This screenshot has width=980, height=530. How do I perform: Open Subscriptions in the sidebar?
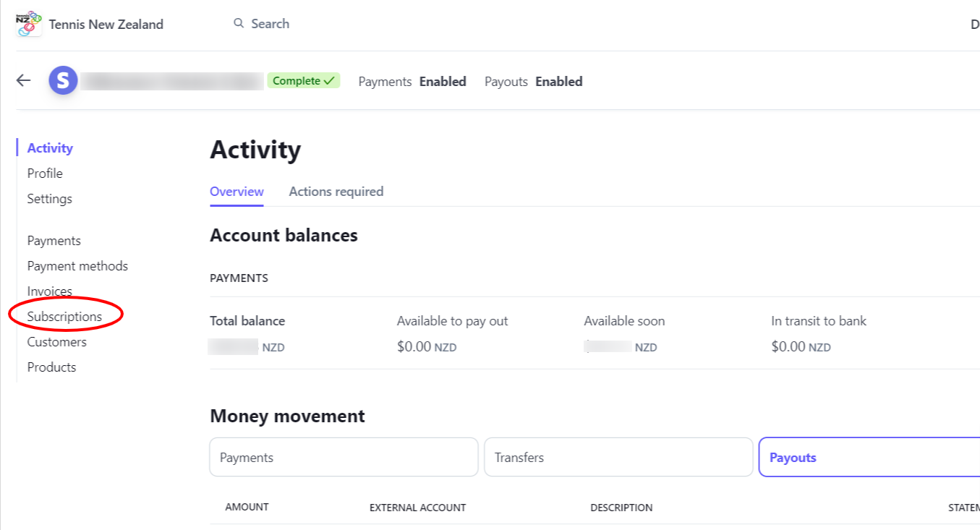64,317
